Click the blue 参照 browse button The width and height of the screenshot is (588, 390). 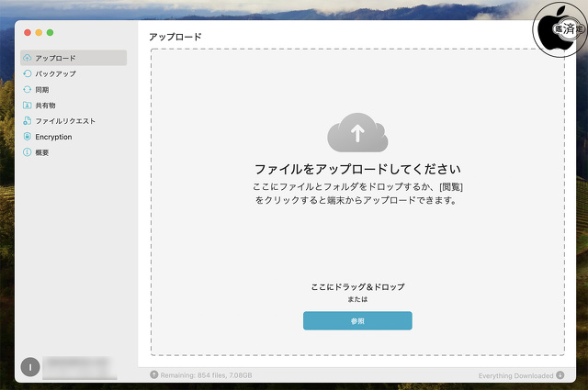[357, 320]
